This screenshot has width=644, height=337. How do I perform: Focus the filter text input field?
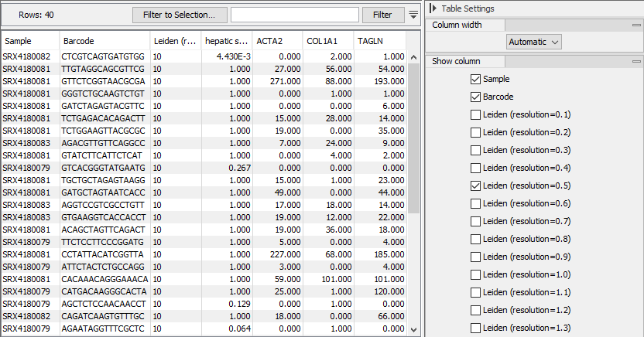(x=294, y=15)
